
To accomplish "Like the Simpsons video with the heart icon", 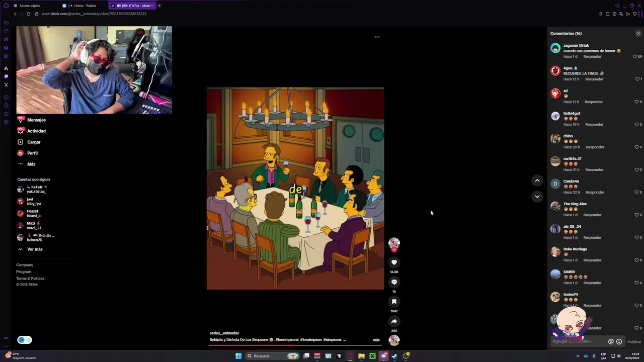I will click(x=394, y=262).
